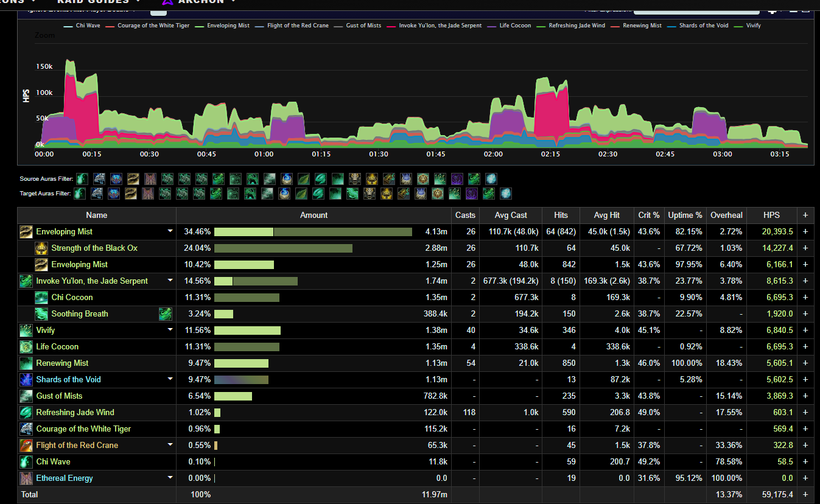Sort table by Crit % column header
This screenshot has width=820, height=504.
648,215
